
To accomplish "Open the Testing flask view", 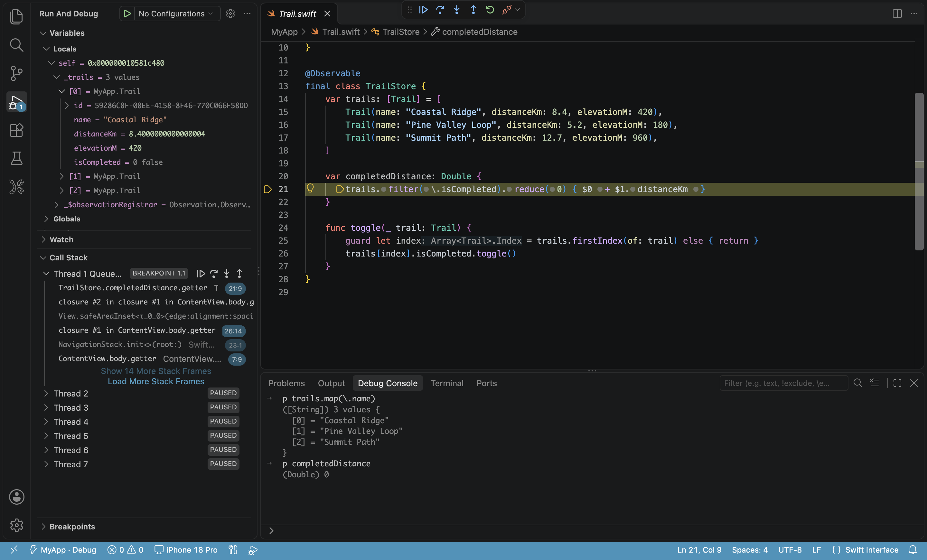I will (x=16, y=158).
